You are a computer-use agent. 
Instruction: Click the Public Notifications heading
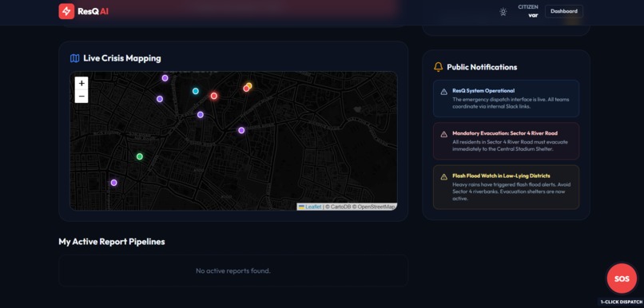pyautogui.click(x=482, y=67)
